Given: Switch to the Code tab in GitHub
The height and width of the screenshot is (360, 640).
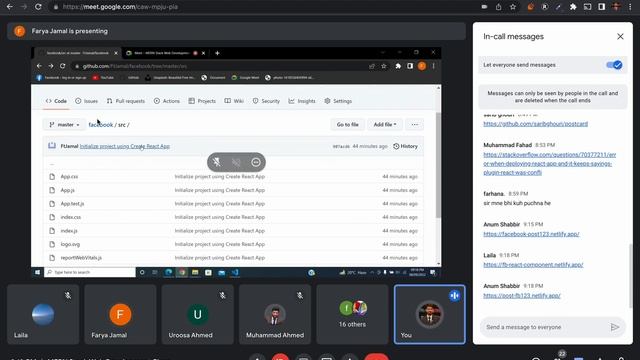Looking at the screenshot, I should click(56, 101).
